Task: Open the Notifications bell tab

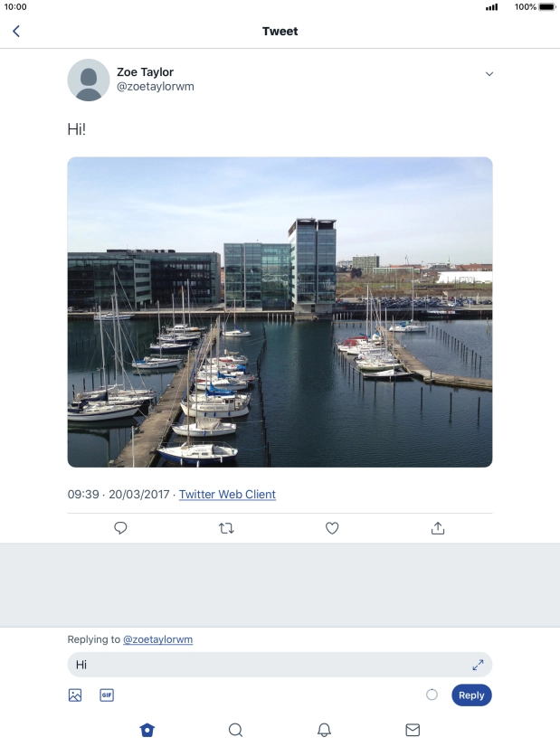Action: coord(324,730)
